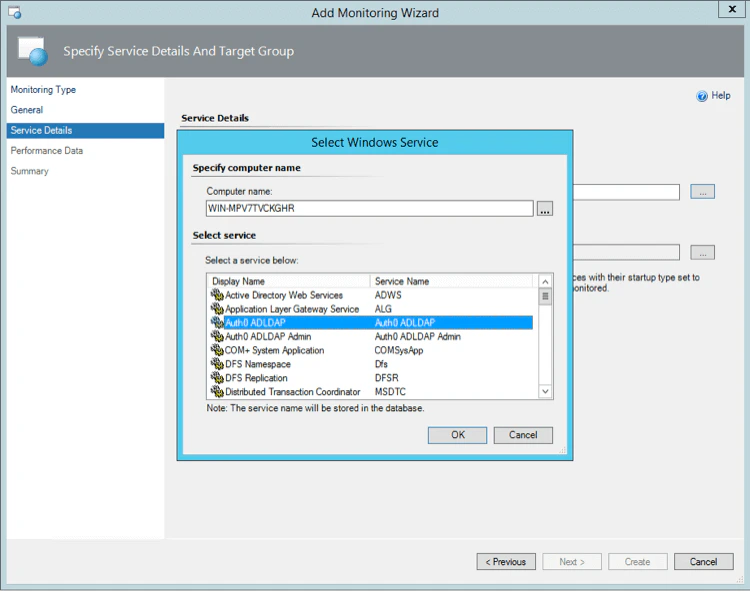
Task: Click the Auth0 ADLDAP service gear icon
Action: pyautogui.click(x=217, y=323)
